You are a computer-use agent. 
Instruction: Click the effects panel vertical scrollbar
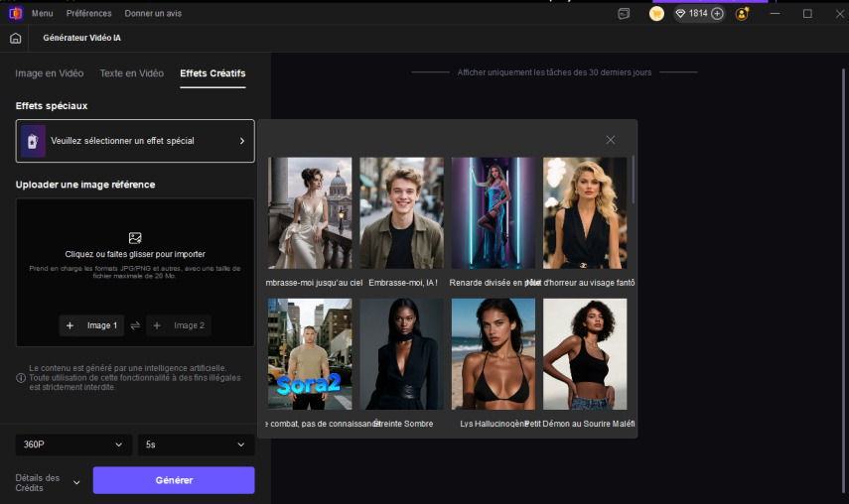click(x=633, y=179)
